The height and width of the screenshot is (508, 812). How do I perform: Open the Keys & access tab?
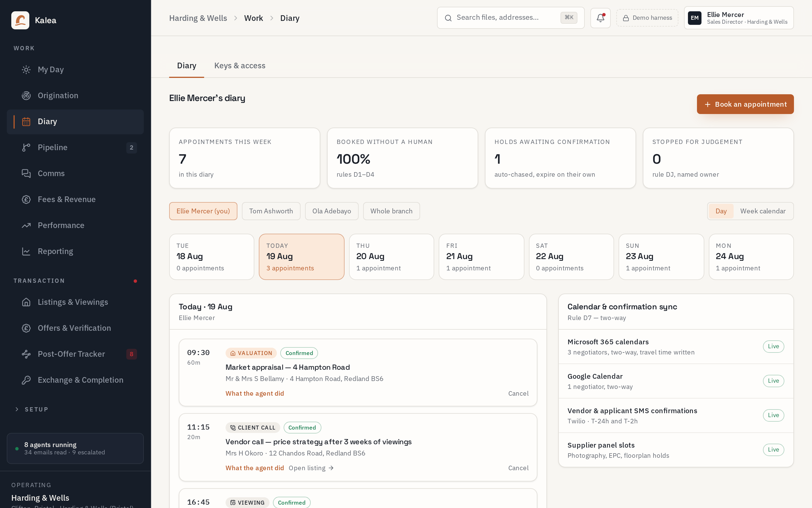tap(240, 66)
